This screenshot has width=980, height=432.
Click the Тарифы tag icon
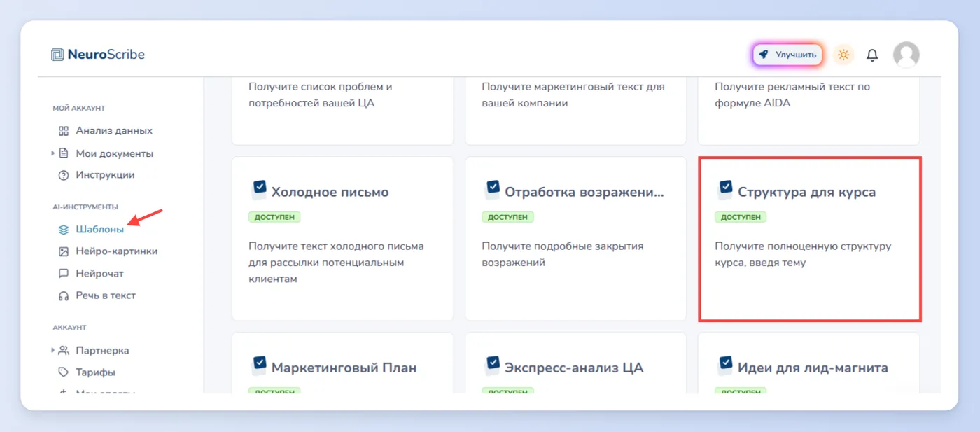tap(64, 372)
